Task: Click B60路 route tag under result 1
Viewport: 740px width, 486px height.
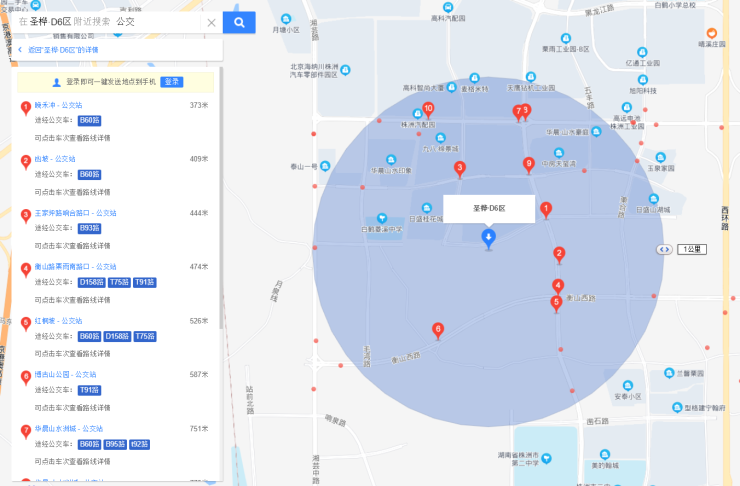Action: (90, 120)
